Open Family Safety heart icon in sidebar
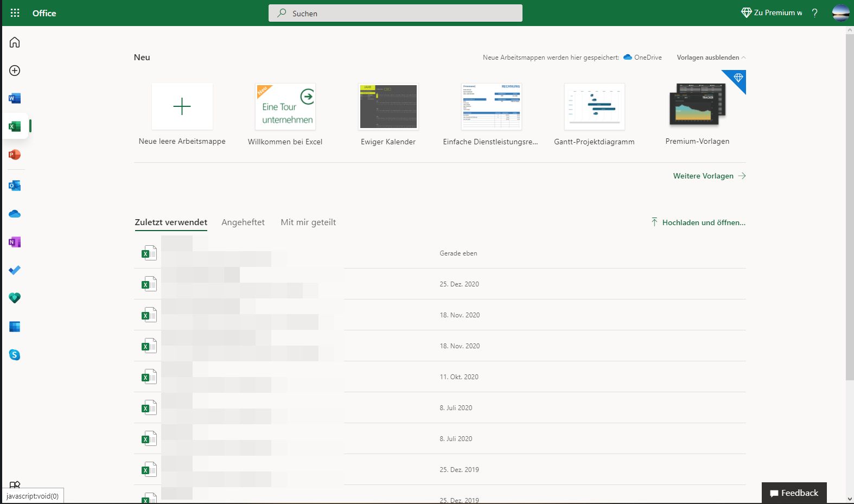 tap(15, 298)
